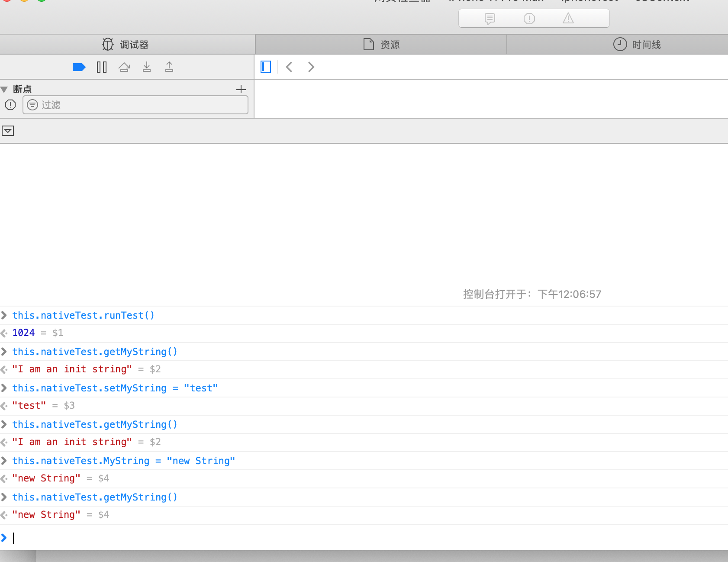Pause script execution button

[102, 67]
